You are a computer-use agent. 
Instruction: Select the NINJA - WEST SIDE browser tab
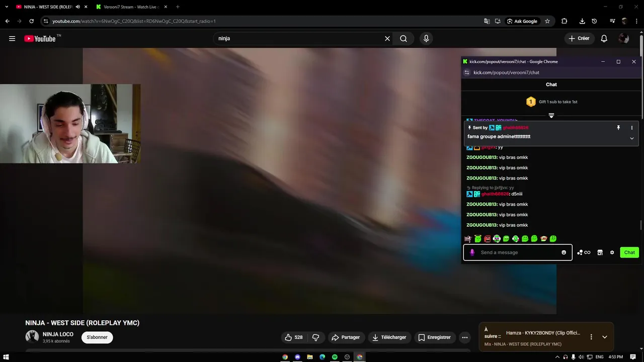point(48,7)
